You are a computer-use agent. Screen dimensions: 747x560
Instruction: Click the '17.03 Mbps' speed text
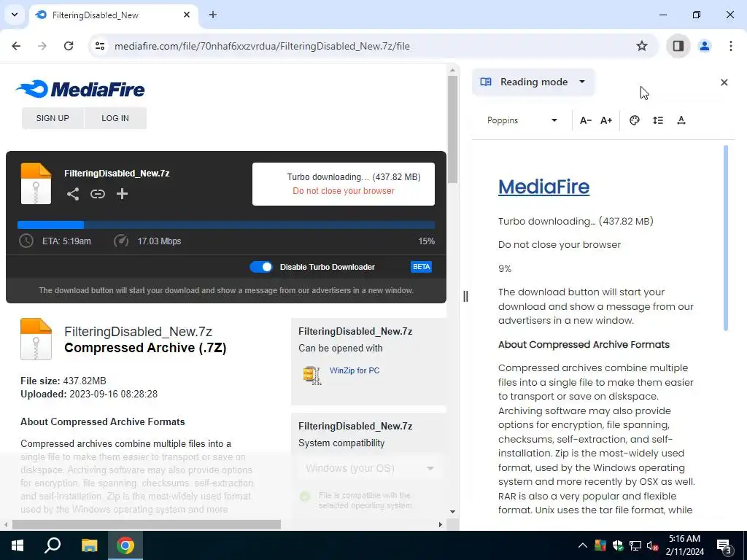[159, 241]
